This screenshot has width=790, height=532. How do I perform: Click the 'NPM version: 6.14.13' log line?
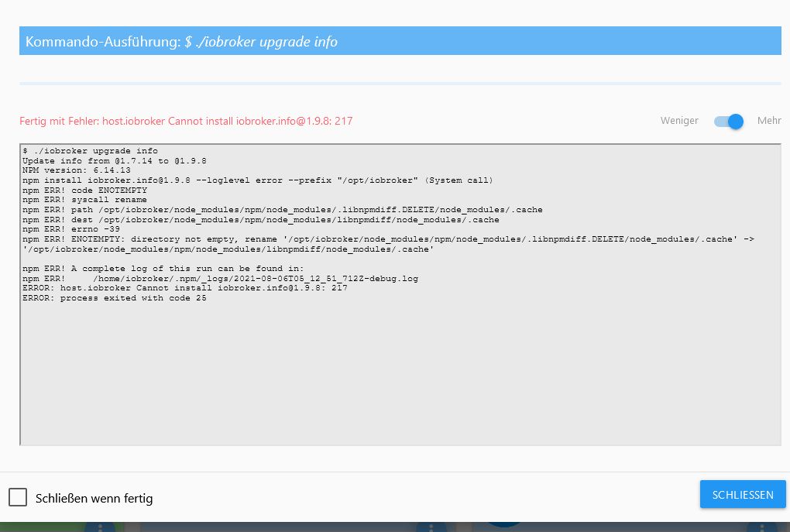tap(76, 170)
